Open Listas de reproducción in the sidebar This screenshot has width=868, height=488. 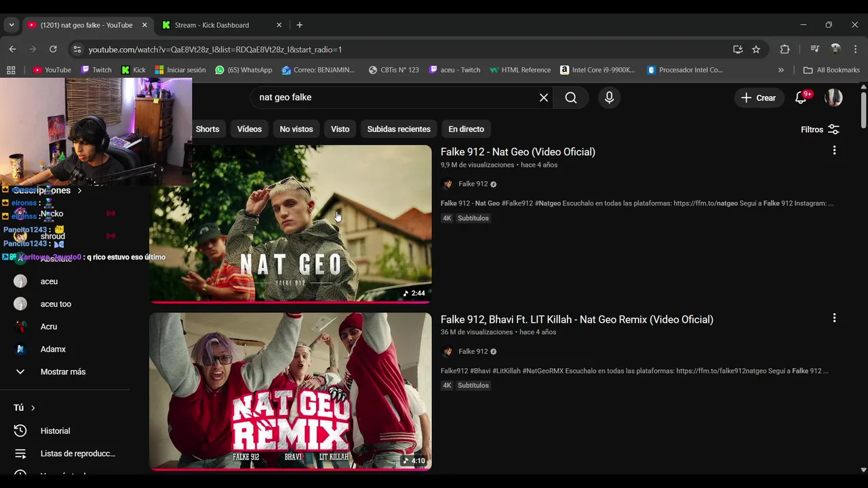pyautogui.click(x=64, y=453)
